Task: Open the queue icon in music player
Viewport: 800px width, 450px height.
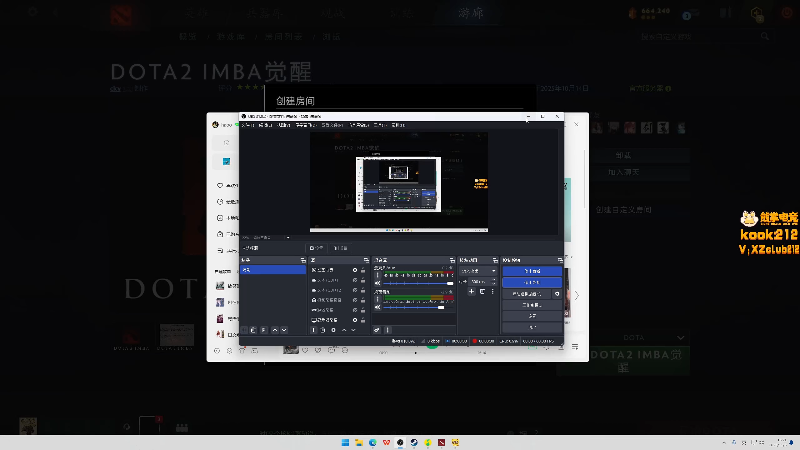Action: (575, 347)
